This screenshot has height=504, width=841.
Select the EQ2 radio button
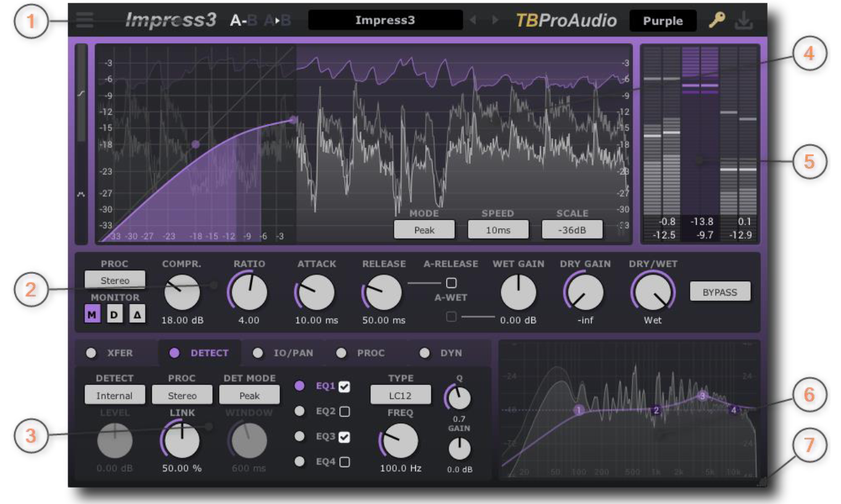(300, 411)
